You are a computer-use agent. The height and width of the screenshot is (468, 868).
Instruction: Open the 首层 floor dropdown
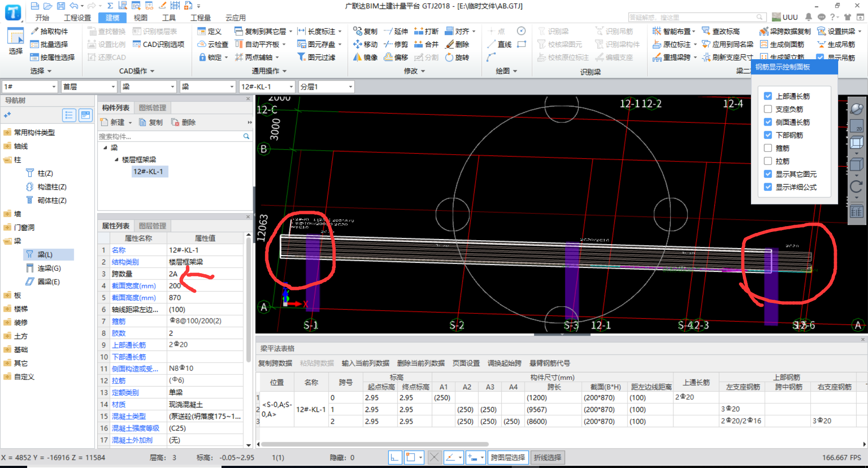(x=90, y=86)
